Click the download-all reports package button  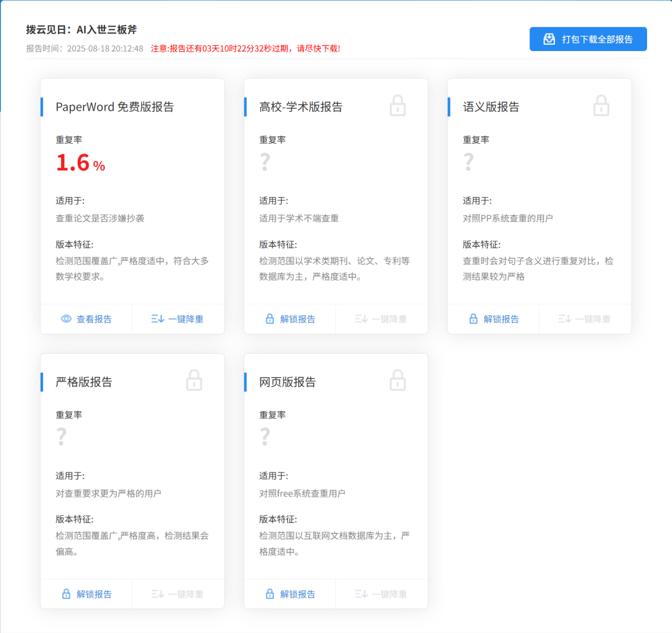588,39
